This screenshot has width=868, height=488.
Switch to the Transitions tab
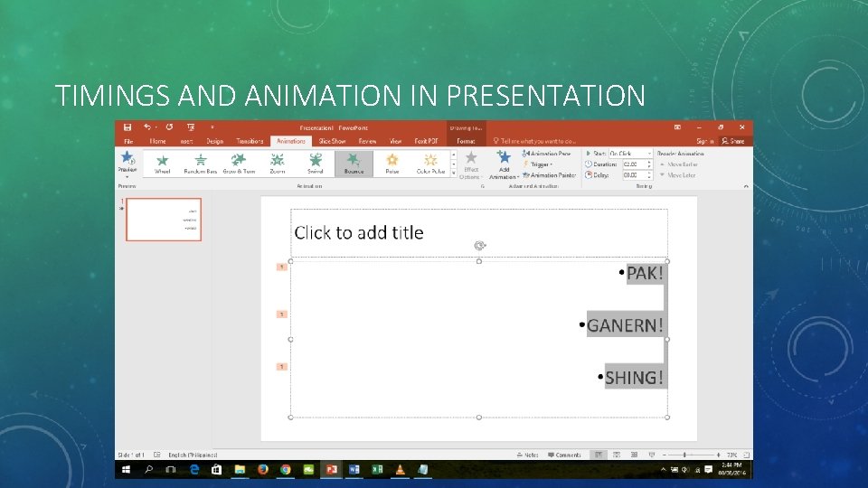[250, 141]
